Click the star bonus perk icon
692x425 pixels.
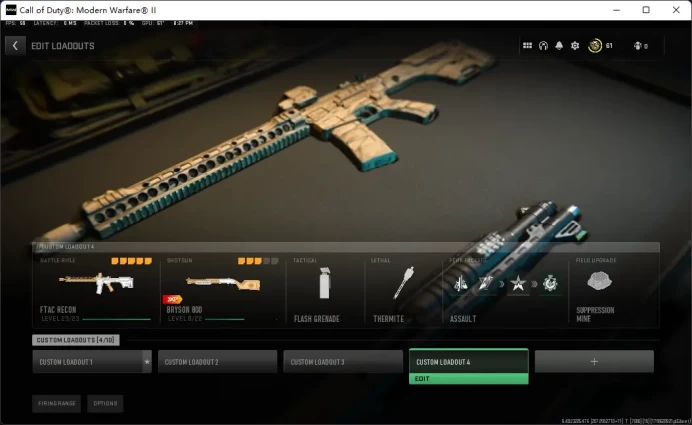tap(518, 283)
